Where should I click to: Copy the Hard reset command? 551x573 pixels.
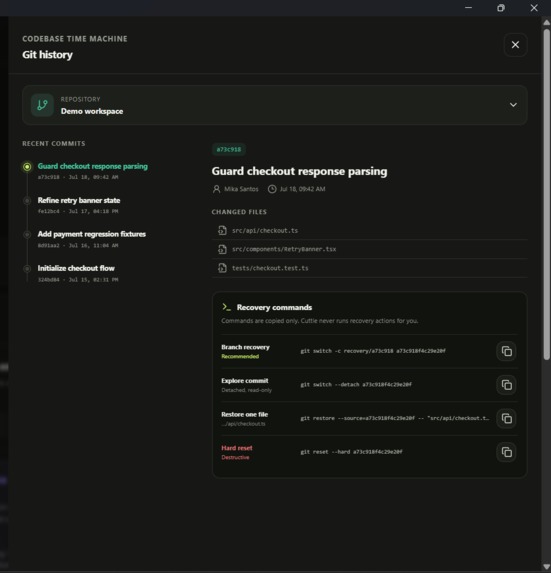[506, 452]
